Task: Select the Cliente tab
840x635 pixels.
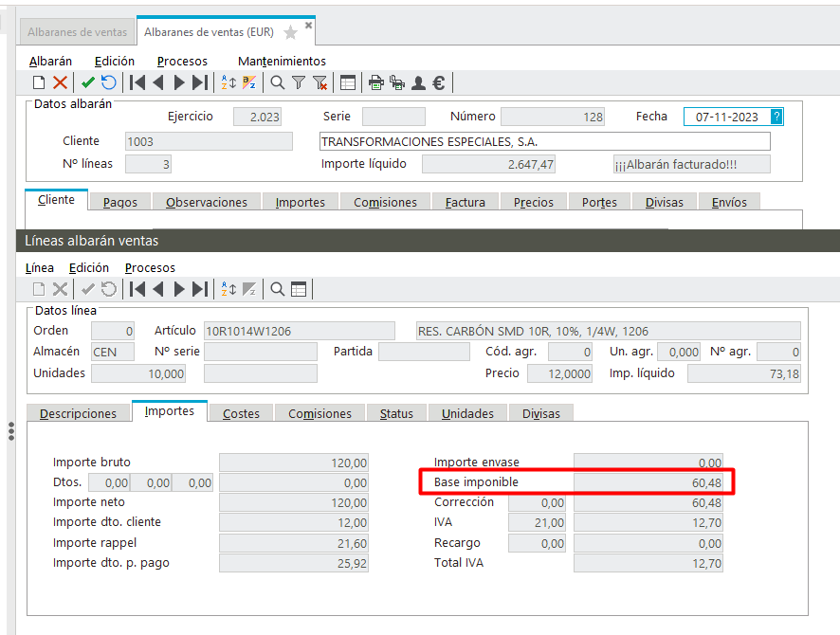Action: click(x=56, y=200)
